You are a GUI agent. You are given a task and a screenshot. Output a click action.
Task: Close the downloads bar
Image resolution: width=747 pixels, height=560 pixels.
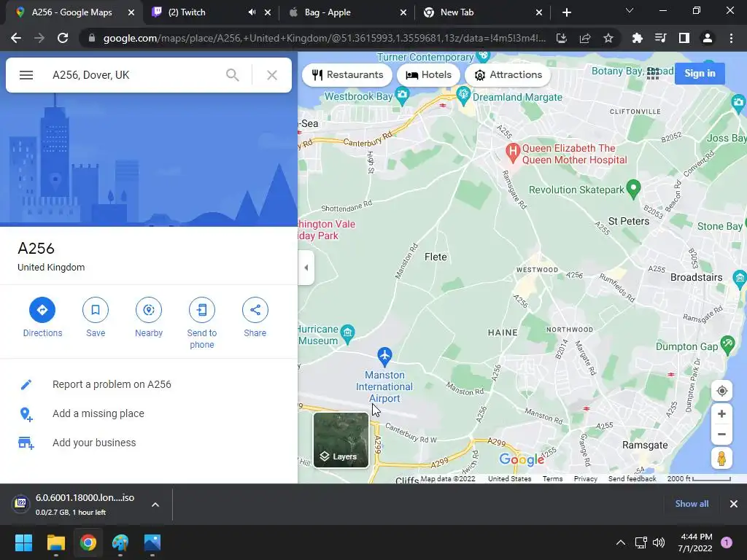[x=734, y=504]
